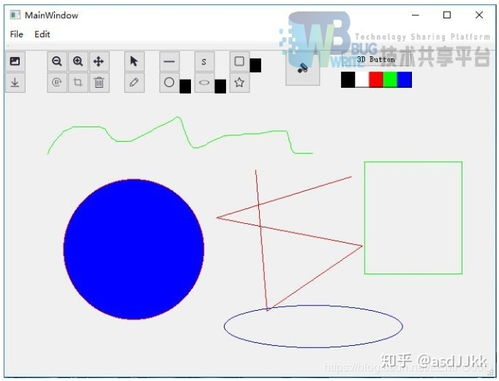This screenshot has height=381, width=499.
Task: Select the straight line drawing tool
Action: point(169,61)
